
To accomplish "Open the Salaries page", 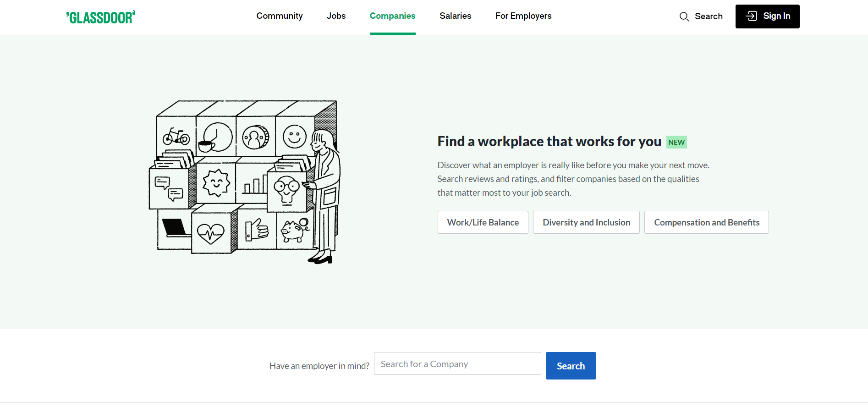I will (455, 16).
